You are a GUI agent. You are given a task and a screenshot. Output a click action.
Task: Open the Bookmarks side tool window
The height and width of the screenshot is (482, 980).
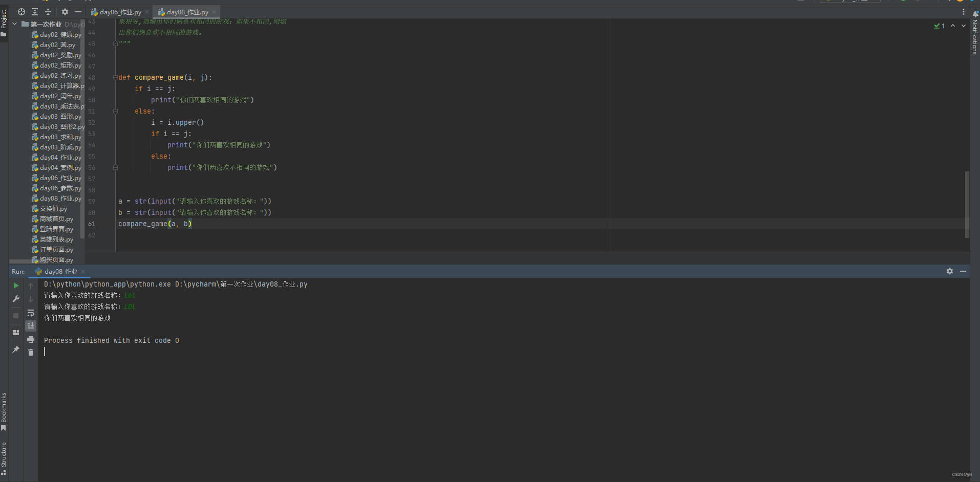click(4, 412)
